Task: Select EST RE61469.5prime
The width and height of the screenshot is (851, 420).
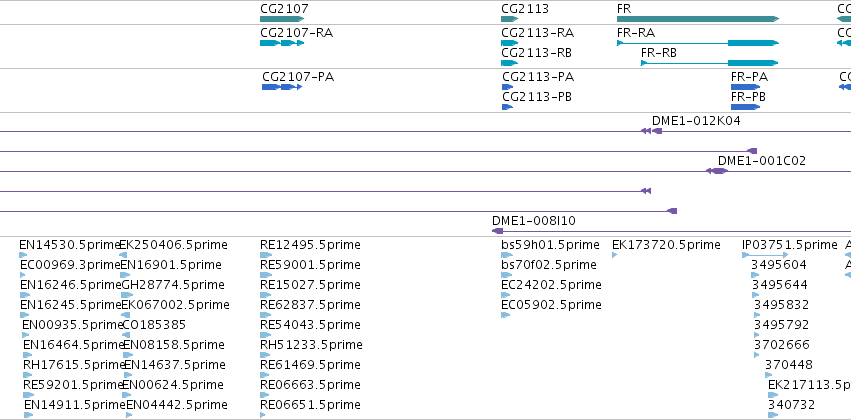Action: (310, 366)
